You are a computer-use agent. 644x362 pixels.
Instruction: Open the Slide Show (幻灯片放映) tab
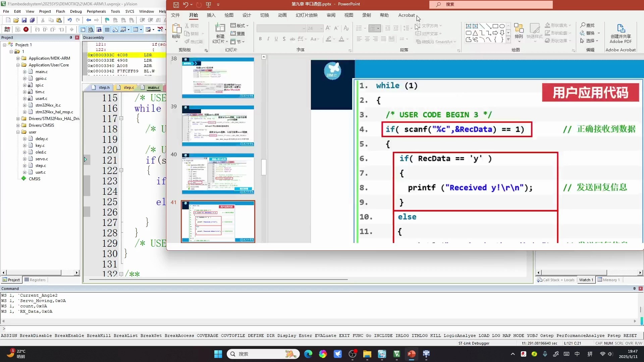click(307, 15)
